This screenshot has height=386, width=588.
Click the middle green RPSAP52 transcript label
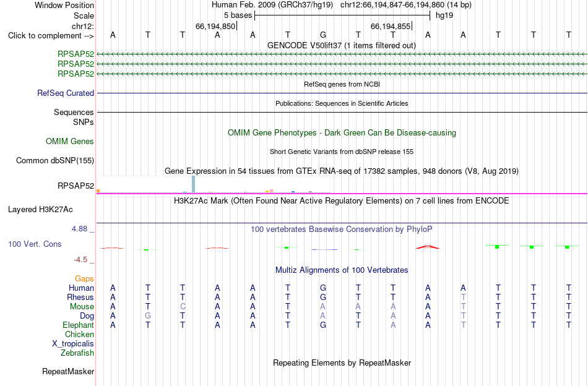pos(76,64)
